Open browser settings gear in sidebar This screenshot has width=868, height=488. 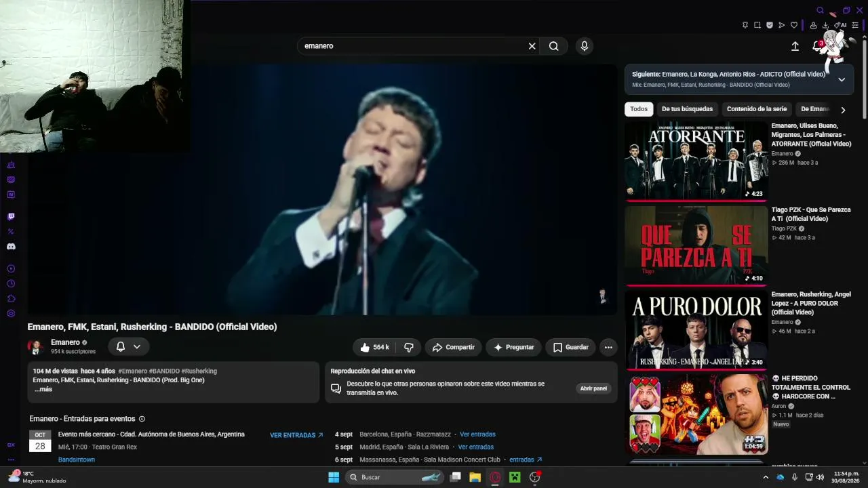click(11, 313)
